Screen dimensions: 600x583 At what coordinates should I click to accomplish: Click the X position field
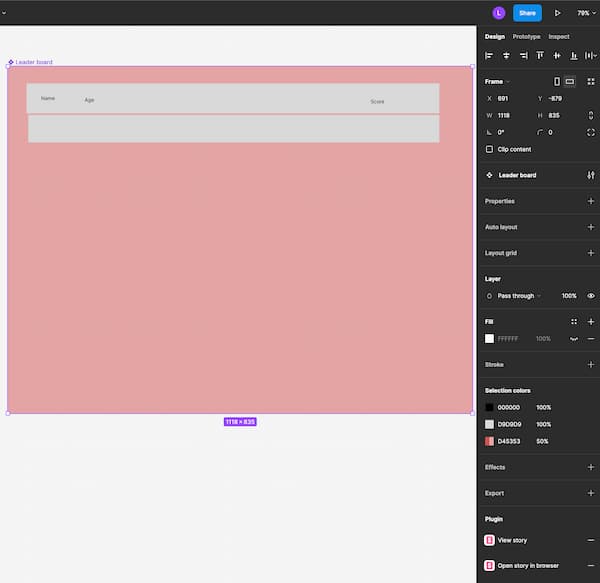click(507, 99)
